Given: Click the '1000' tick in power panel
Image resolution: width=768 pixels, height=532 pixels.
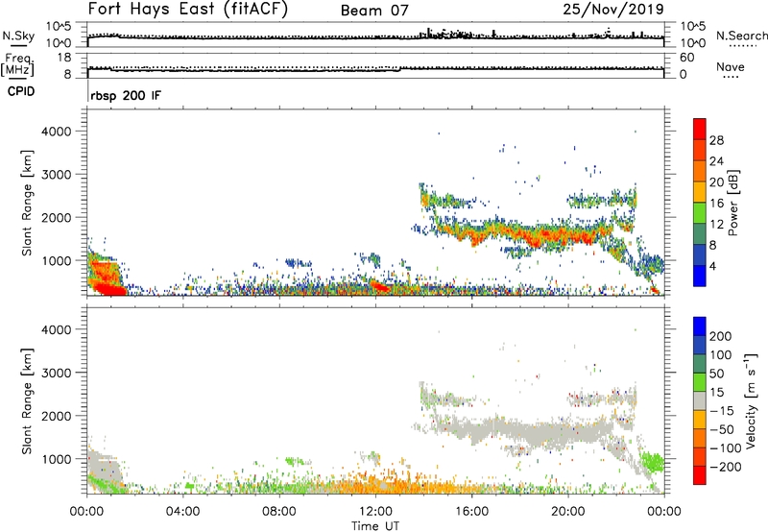Looking at the screenshot, I should [x=57, y=260].
